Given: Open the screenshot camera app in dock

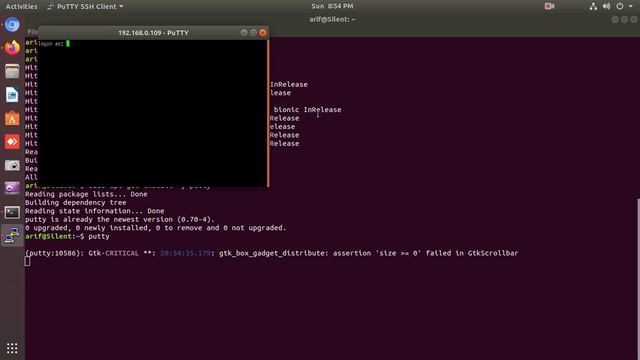Looking at the screenshot, I should [12, 165].
